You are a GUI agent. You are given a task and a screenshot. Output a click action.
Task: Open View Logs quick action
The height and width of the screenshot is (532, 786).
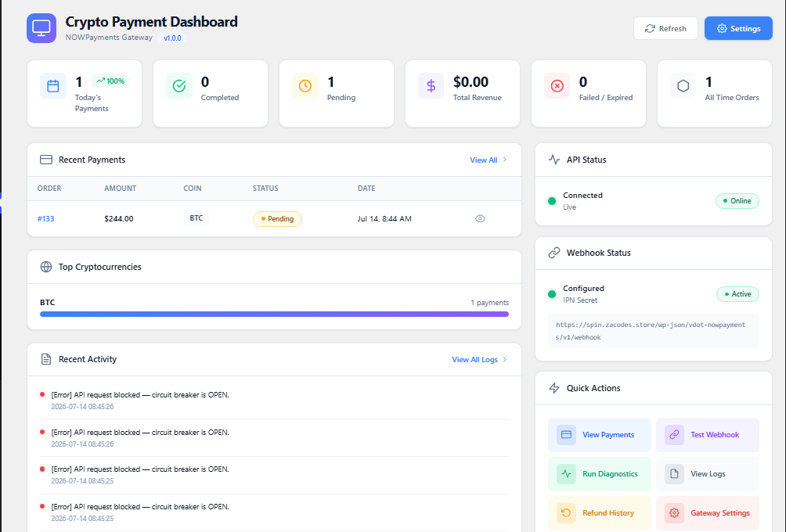point(707,474)
